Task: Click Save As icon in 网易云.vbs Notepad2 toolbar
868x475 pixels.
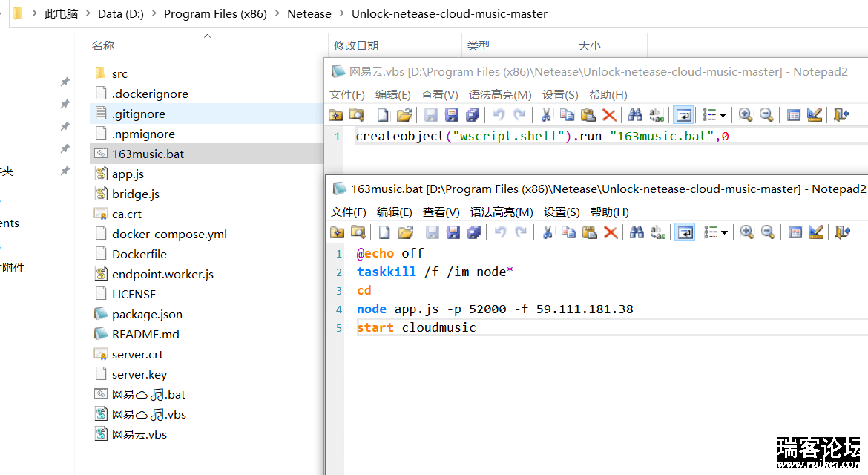Action: [452, 115]
